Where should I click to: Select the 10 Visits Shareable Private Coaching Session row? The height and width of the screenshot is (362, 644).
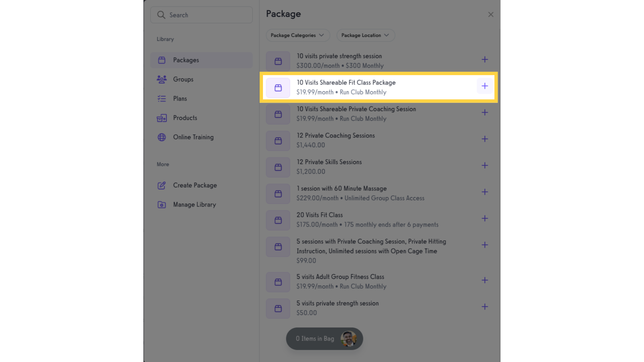click(378, 114)
